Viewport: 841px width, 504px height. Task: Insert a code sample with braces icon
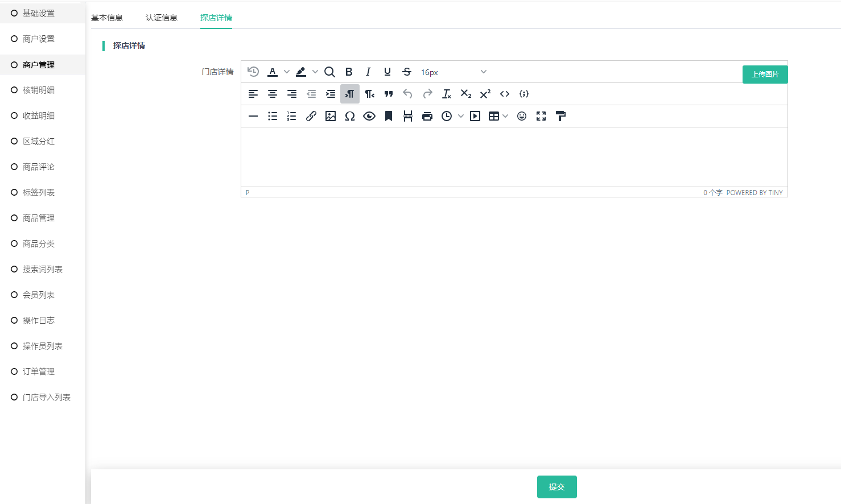coord(524,94)
